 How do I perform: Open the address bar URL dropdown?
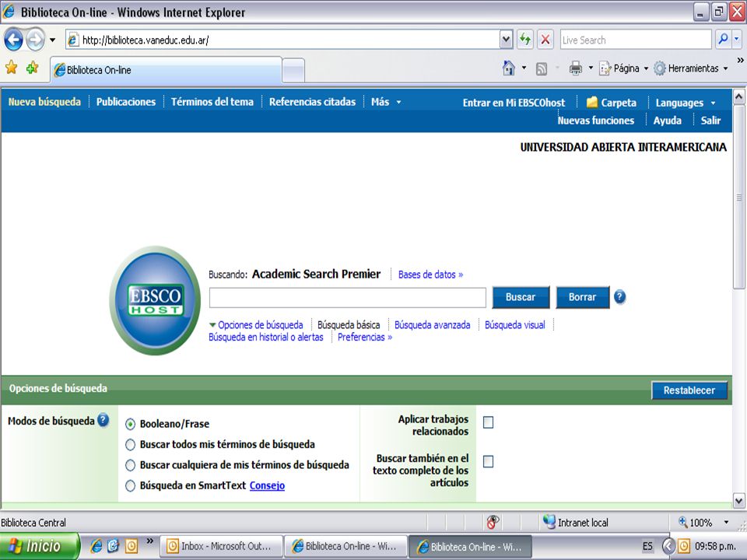click(506, 40)
